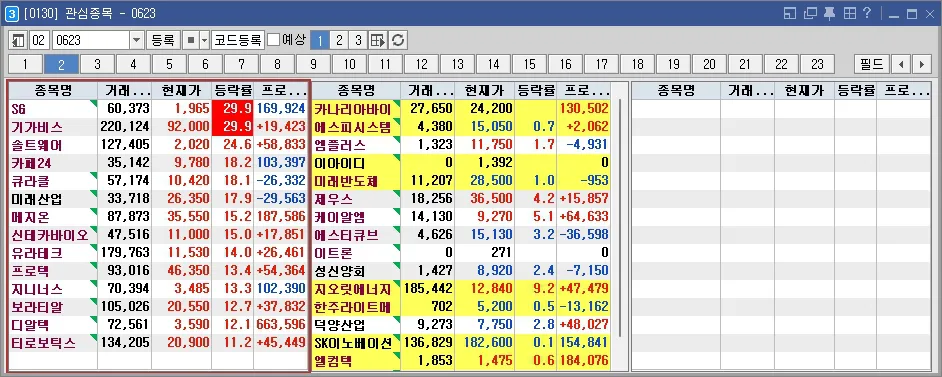Open dropdown arrow next to square button
This screenshot has height=377, width=942.
coord(204,41)
